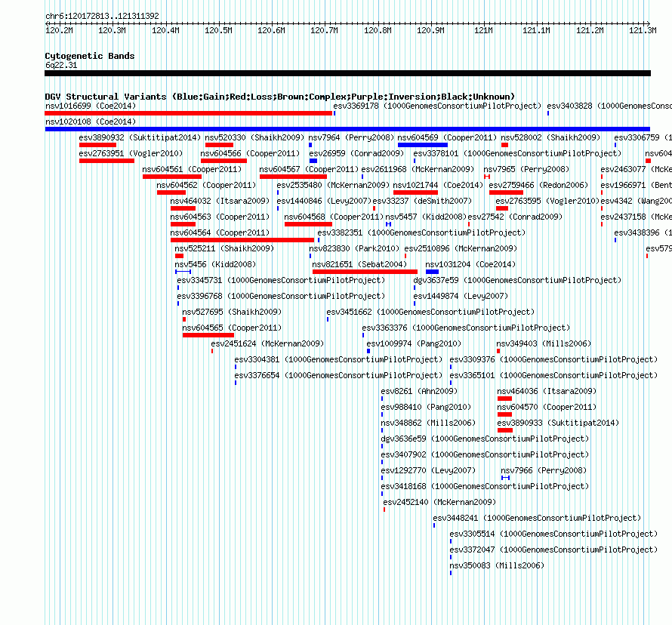Open the DGV Structural Variants track title
672x625 pixels.
point(279,97)
